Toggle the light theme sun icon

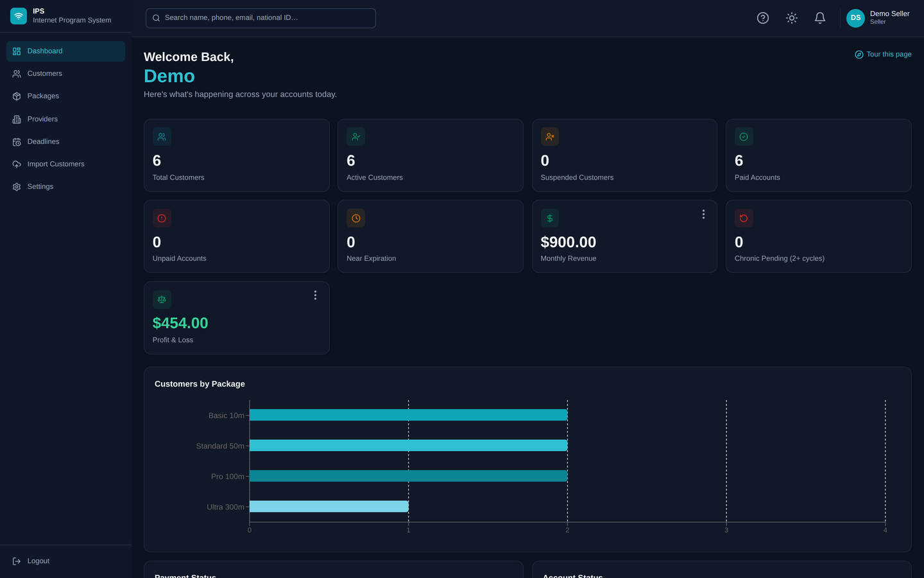pyautogui.click(x=792, y=18)
